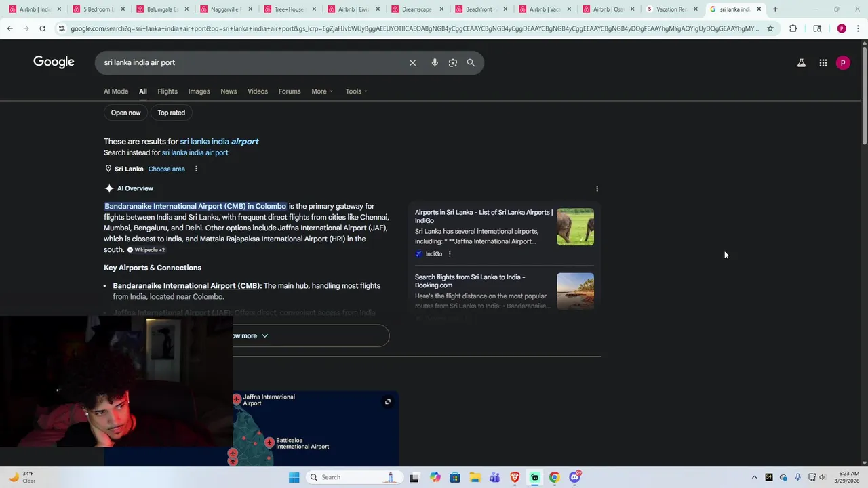Screen dimensions: 868x488
Task: Open the AI Overview three-dot options
Action: tap(597, 189)
